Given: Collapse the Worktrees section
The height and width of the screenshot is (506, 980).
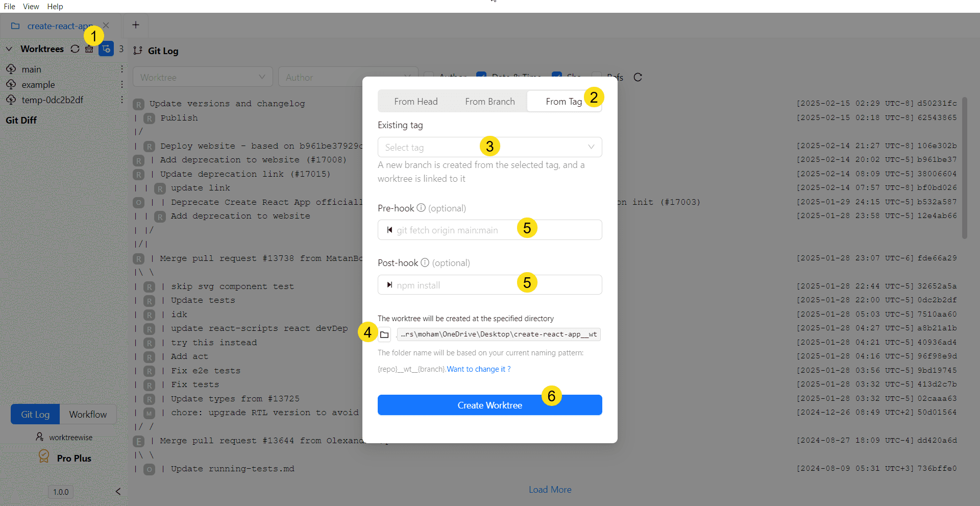Looking at the screenshot, I should 9,49.
